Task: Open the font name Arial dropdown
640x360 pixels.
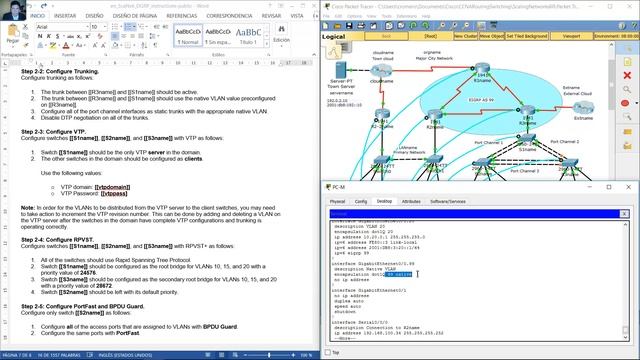Action: click(87, 27)
